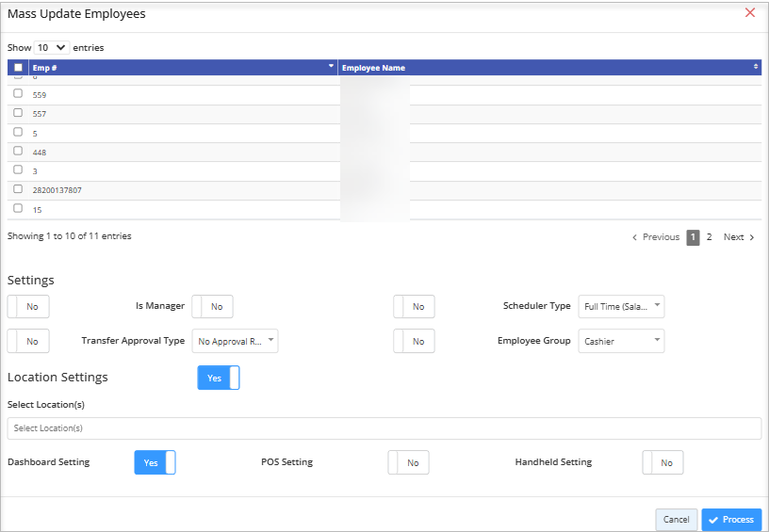Check the box for employee 3
This screenshot has width=769, height=532.
coord(18,170)
